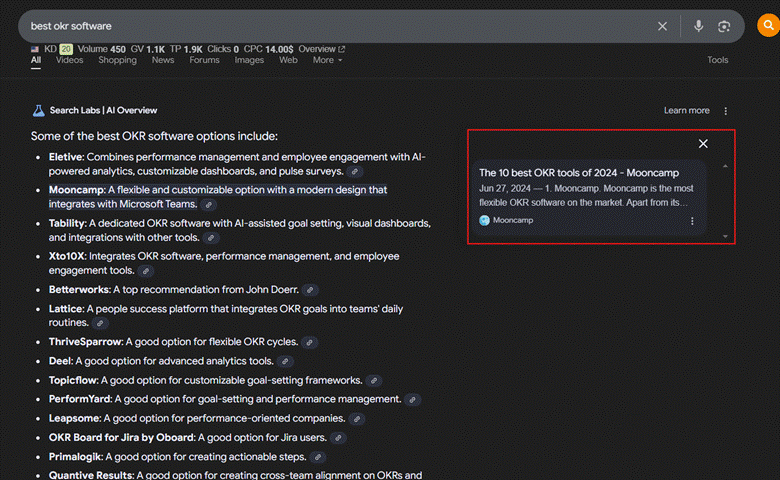Click the bold Quantive Results name in the list
Image resolution: width=780 pixels, height=480 pixels.
91,475
